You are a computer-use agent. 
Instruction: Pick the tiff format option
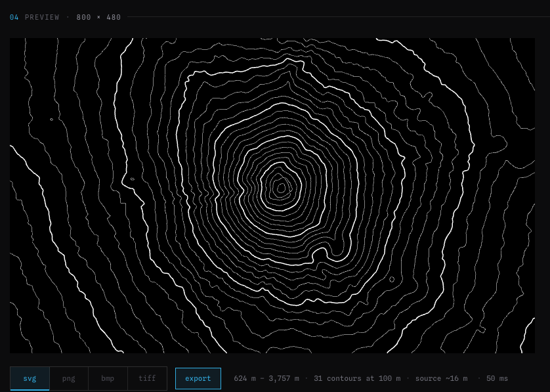(147, 378)
